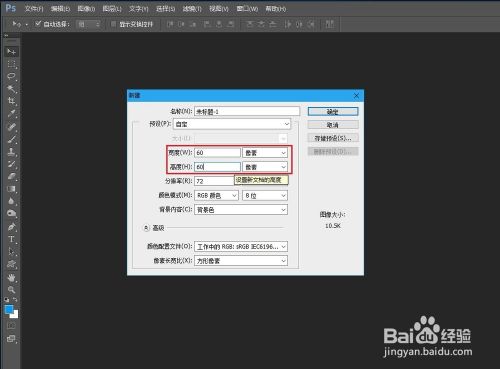The height and width of the screenshot is (369, 500).
Task: Select the Rectangular Marquee tool
Action: [x=11, y=64]
